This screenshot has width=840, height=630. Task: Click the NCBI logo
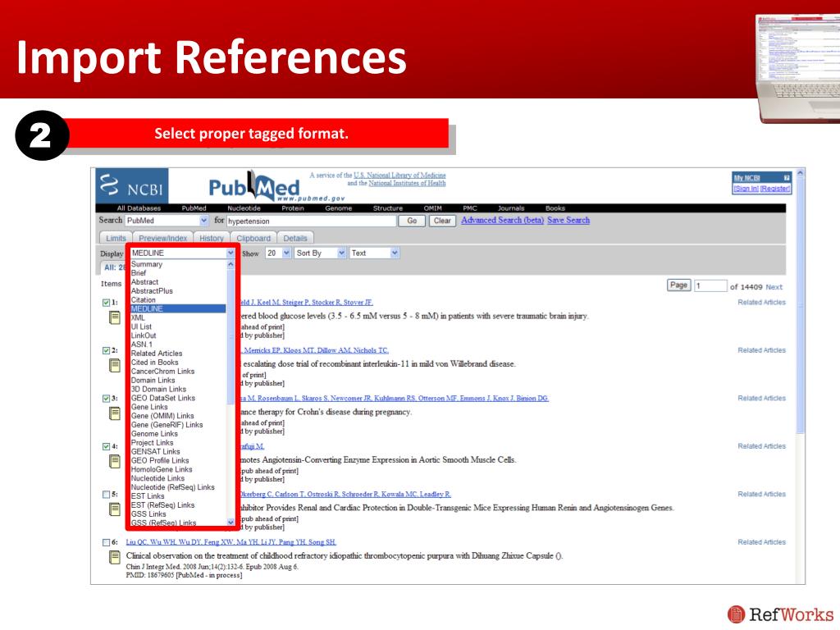(x=132, y=186)
